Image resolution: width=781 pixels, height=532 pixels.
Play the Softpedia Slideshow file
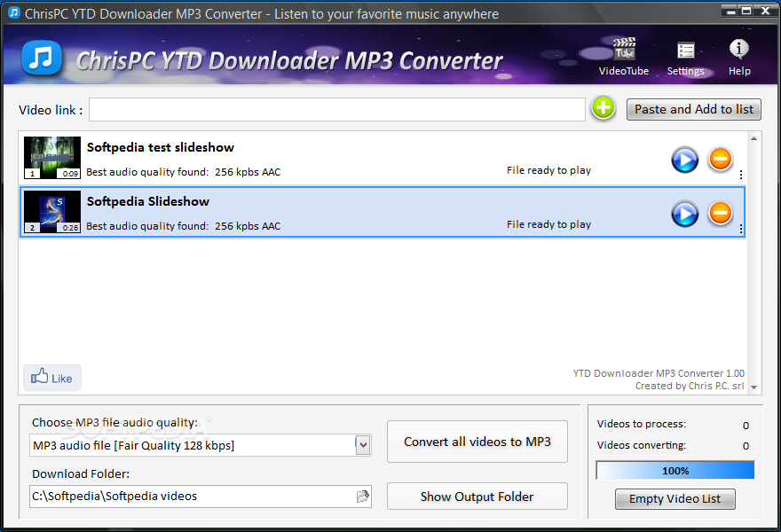click(x=685, y=214)
